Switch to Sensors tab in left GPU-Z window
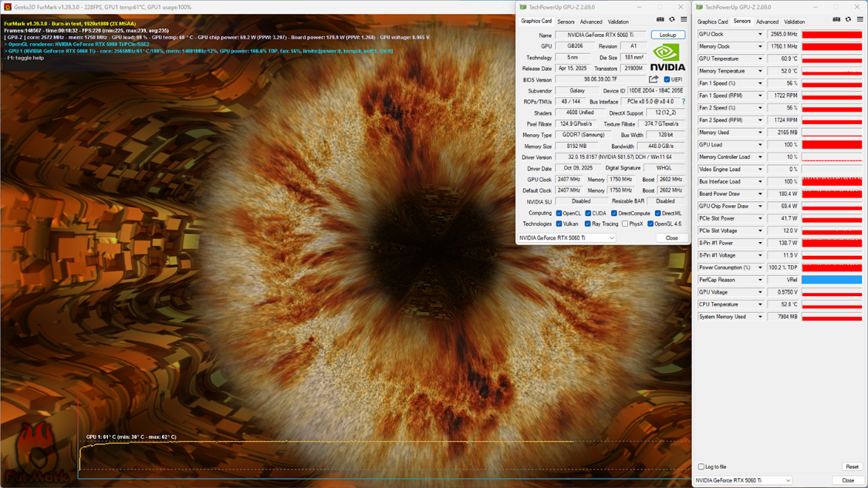The height and width of the screenshot is (488, 868). point(566,22)
